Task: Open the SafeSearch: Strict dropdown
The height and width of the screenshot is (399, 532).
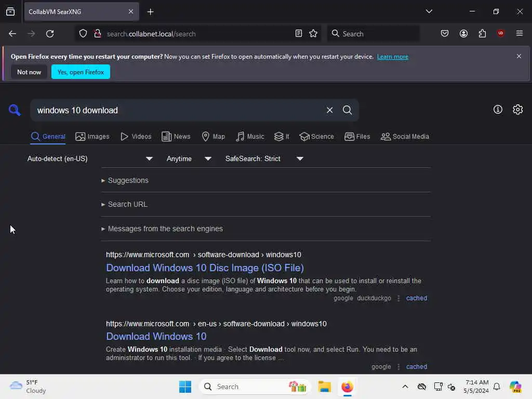Action: point(264,159)
